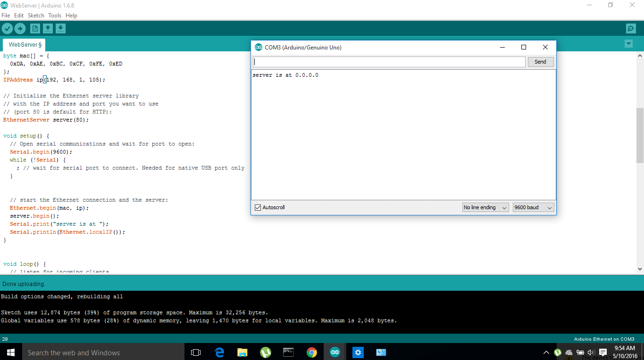Click the 'Serial.begin(9600);' code line
Image resolution: width=644 pixels, height=360 pixels.
click(41, 152)
